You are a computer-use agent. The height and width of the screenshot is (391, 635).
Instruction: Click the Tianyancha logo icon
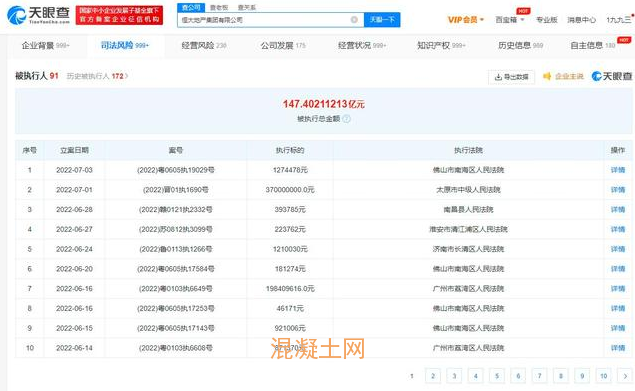coord(17,15)
